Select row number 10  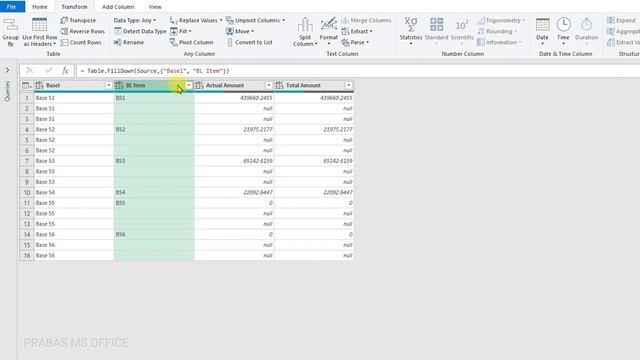[x=27, y=193]
